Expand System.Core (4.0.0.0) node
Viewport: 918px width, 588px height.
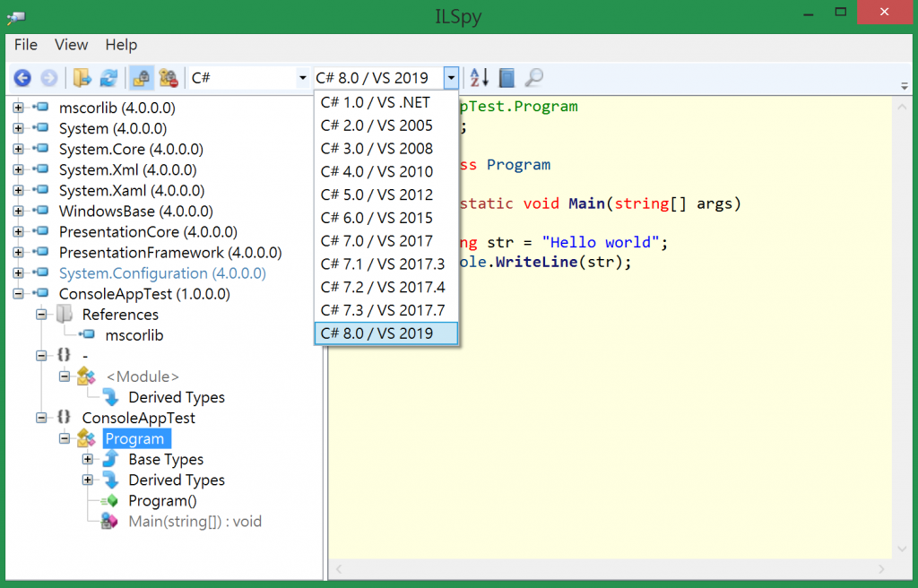pyautogui.click(x=18, y=150)
